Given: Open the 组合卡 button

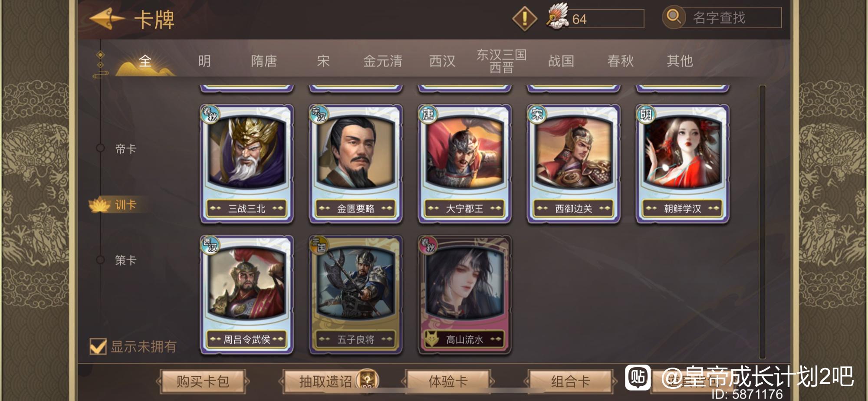Looking at the screenshot, I should (571, 381).
